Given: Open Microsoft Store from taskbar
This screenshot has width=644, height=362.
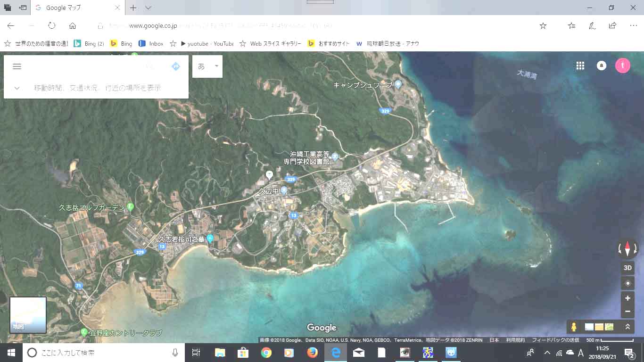Looking at the screenshot, I should [243, 352].
